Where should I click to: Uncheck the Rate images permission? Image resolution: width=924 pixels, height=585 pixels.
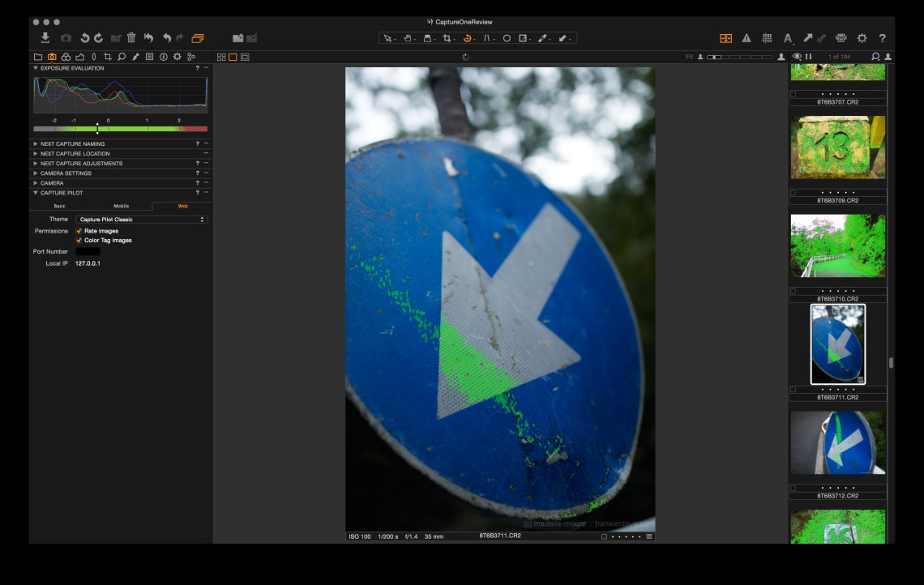pyautogui.click(x=79, y=231)
